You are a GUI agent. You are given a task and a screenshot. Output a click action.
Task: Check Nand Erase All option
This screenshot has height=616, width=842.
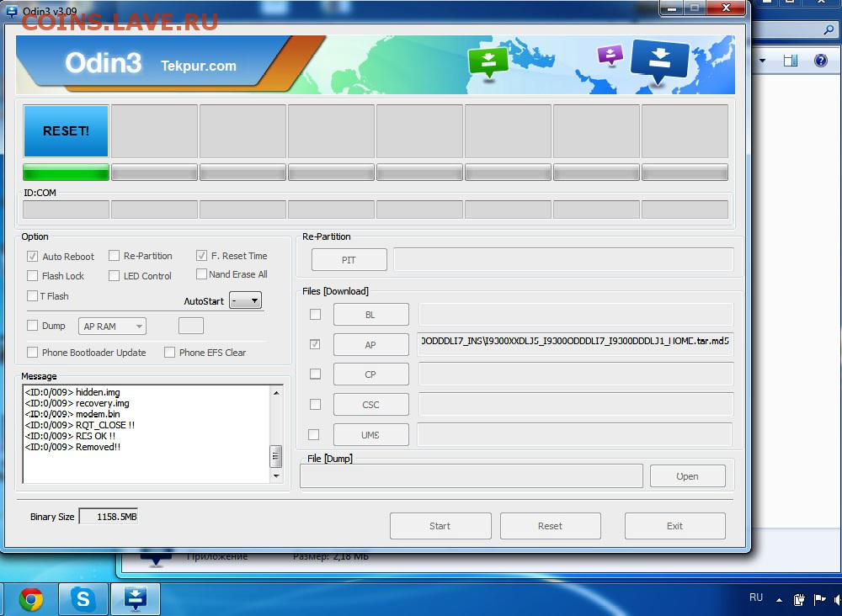[x=201, y=274]
